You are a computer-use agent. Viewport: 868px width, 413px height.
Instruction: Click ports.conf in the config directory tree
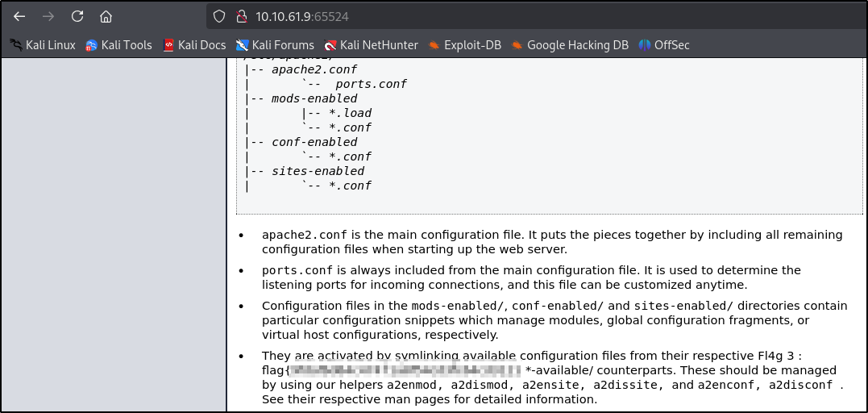[371, 84]
